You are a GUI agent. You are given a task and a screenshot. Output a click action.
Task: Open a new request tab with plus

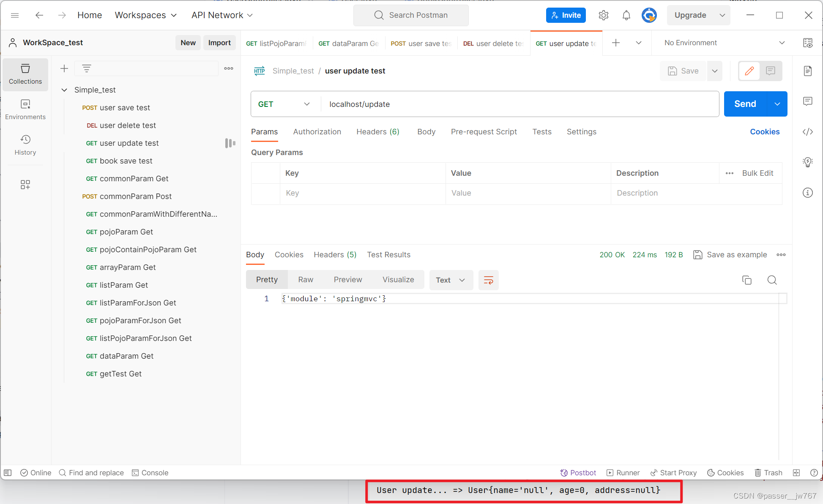click(616, 43)
